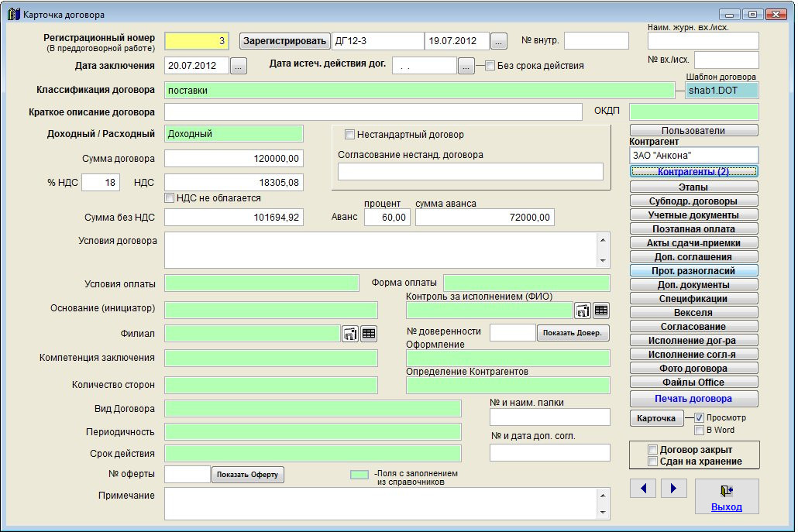This screenshot has width=798, height=532.
Task: Open date picker for Дата истеч. действия дог.
Action: point(466,66)
